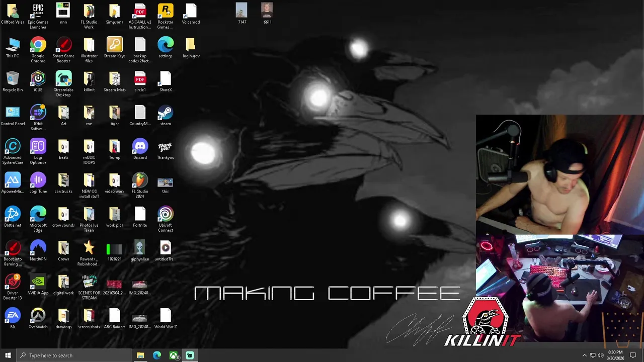
Task: Open the Clifford Vales user folder
Action: 13,14
